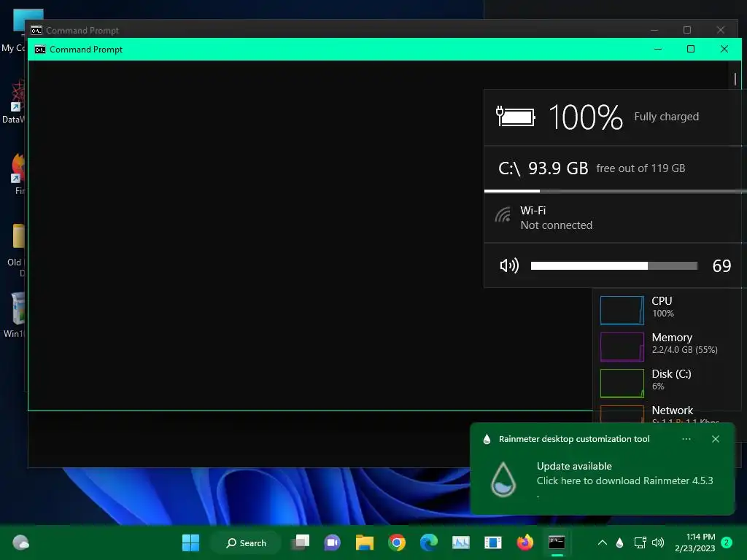
Task: Dismiss the Rainmeter update notification
Action: click(715, 439)
